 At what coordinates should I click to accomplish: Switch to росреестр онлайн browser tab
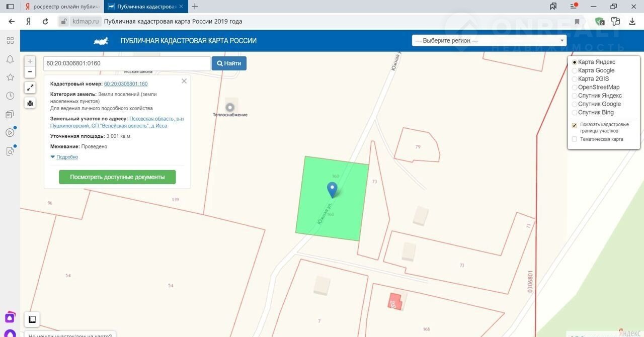pos(62,7)
